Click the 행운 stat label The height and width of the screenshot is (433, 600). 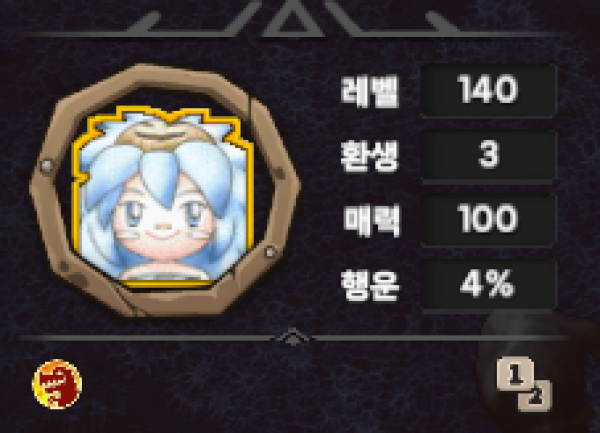[x=370, y=286]
